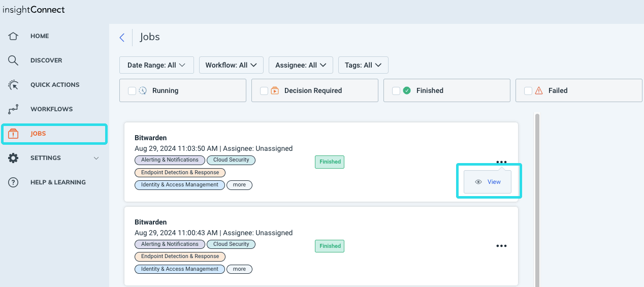Click Identity & Access Management tag on 11:00:43 job

pos(179,269)
